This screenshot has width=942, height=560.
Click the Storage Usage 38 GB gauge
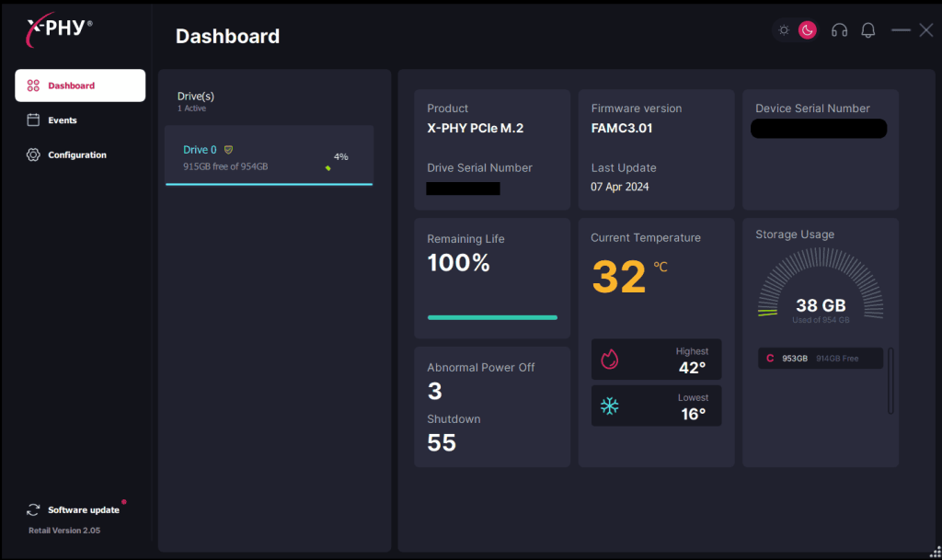coord(820,296)
